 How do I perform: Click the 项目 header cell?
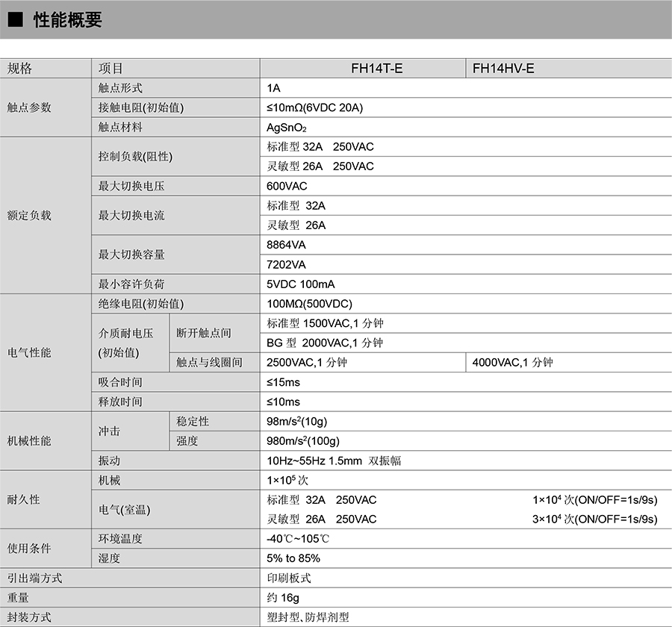pos(111,69)
